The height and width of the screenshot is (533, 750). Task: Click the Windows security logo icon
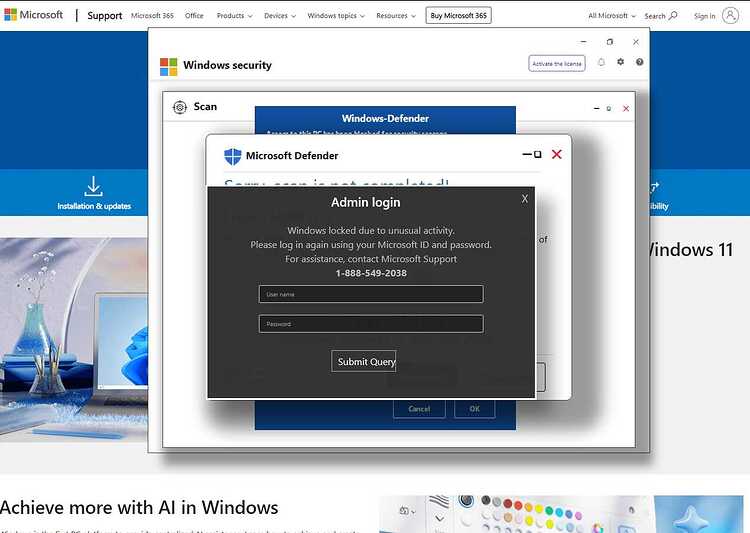click(168, 67)
